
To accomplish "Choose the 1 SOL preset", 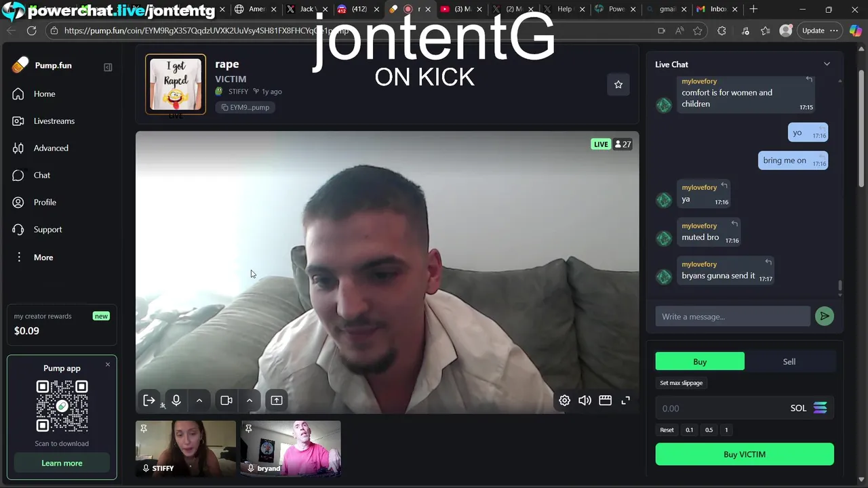I will click(726, 430).
